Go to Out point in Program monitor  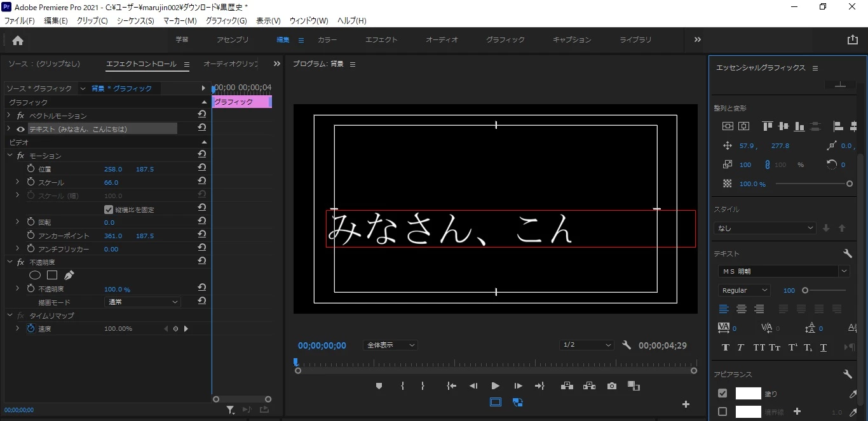coord(540,385)
